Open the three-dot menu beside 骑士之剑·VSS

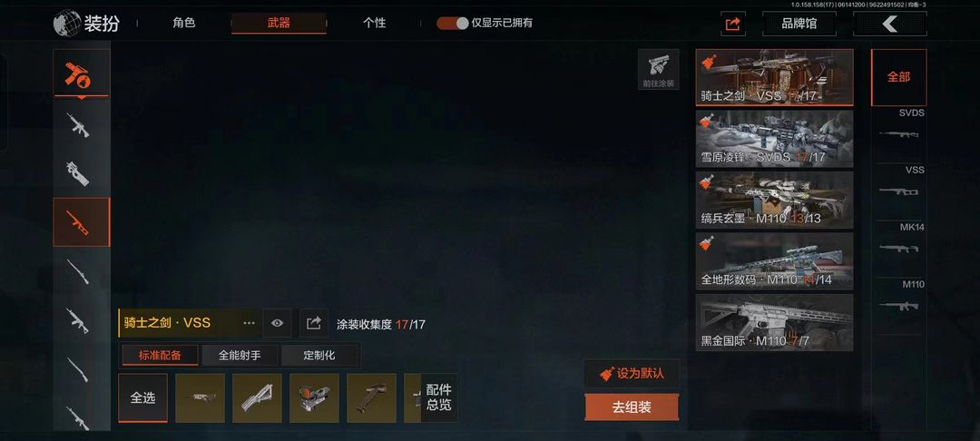249,323
